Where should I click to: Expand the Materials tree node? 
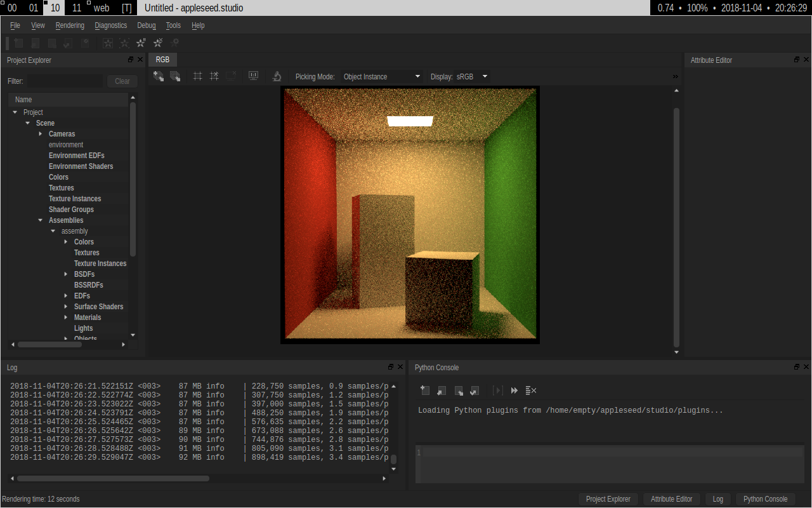[66, 317]
